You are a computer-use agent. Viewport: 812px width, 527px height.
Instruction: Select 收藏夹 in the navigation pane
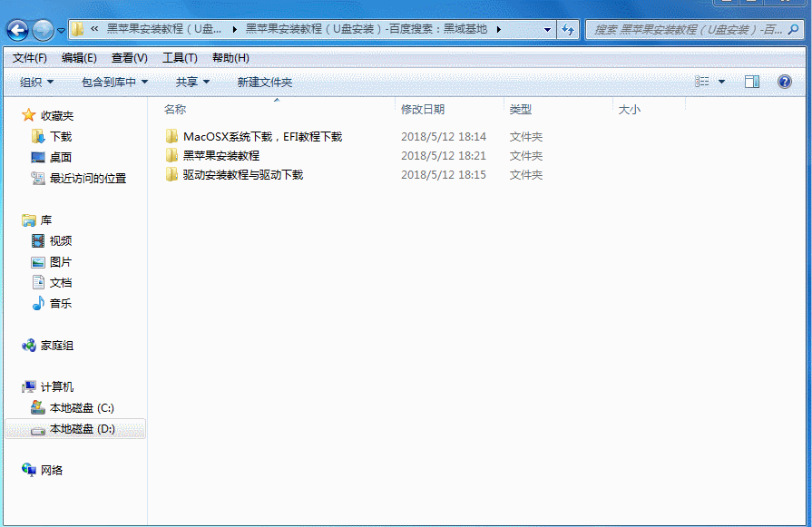point(57,115)
